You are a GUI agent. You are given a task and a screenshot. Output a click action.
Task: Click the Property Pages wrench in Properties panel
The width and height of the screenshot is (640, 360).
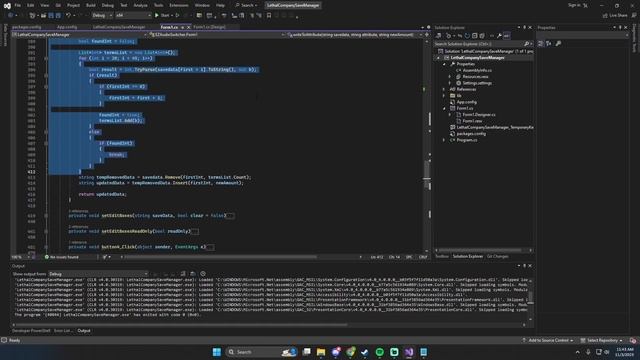click(x=558, y=43)
